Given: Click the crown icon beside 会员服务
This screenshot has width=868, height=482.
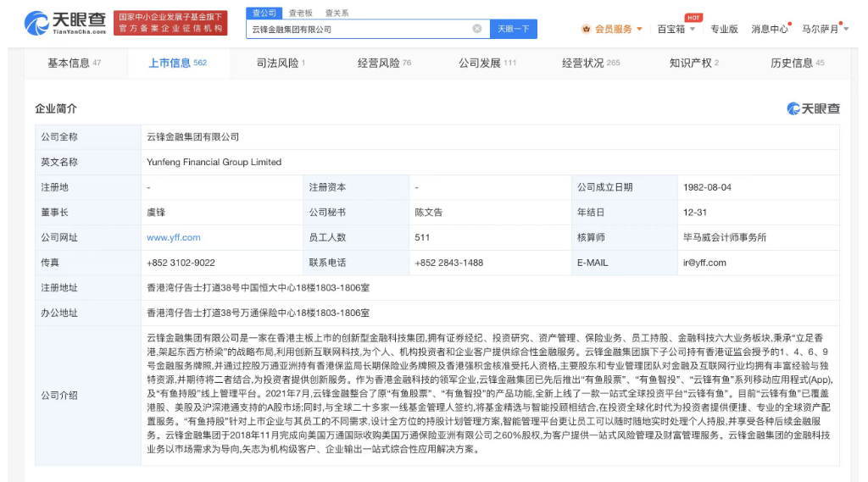Looking at the screenshot, I should (x=586, y=29).
